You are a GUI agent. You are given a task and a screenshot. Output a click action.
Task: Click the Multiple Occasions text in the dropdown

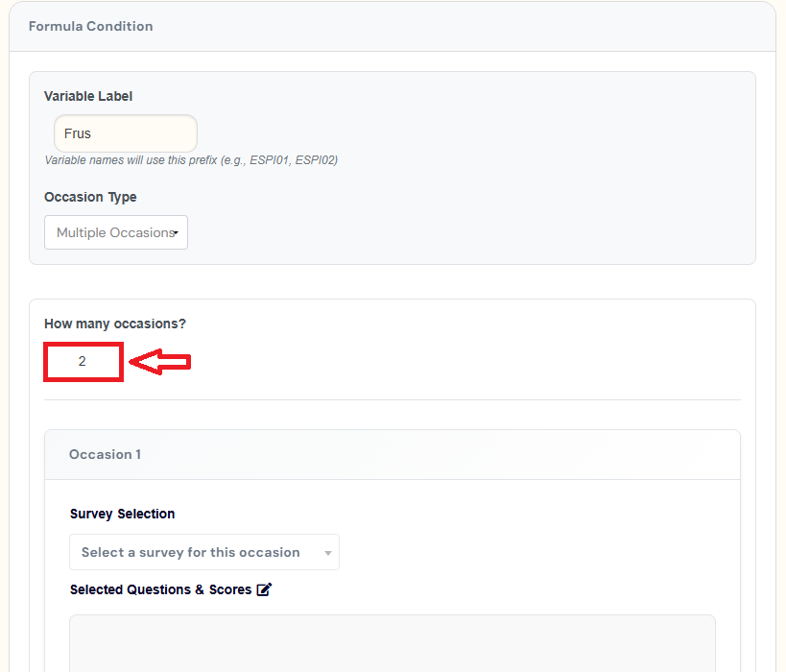[112, 232]
